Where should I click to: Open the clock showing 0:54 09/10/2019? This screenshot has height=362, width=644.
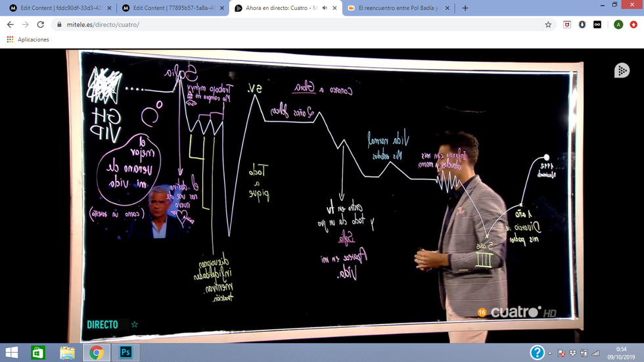pyautogui.click(x=622, y=353)
